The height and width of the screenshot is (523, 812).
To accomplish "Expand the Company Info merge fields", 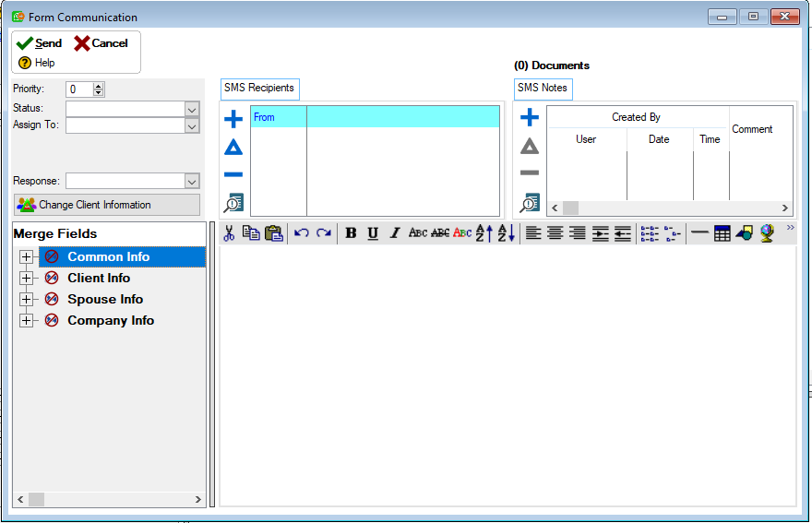I will (x=26, y=321).
